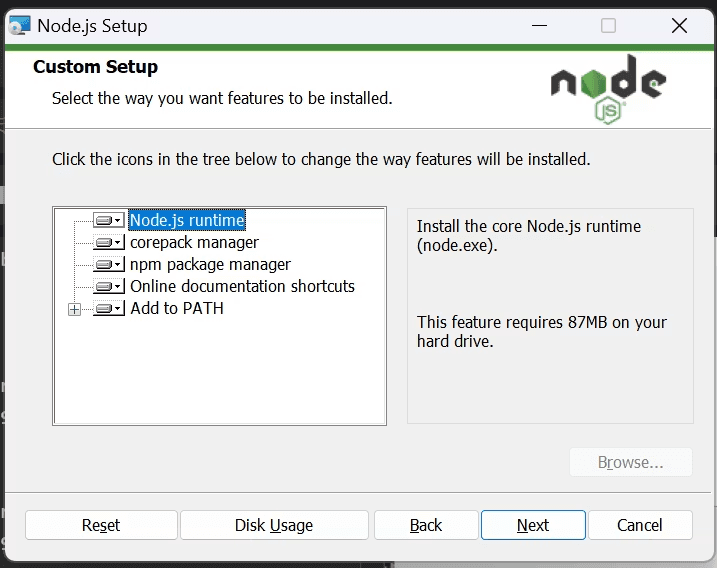Click the Node.js logo in the header

(608, 89)
